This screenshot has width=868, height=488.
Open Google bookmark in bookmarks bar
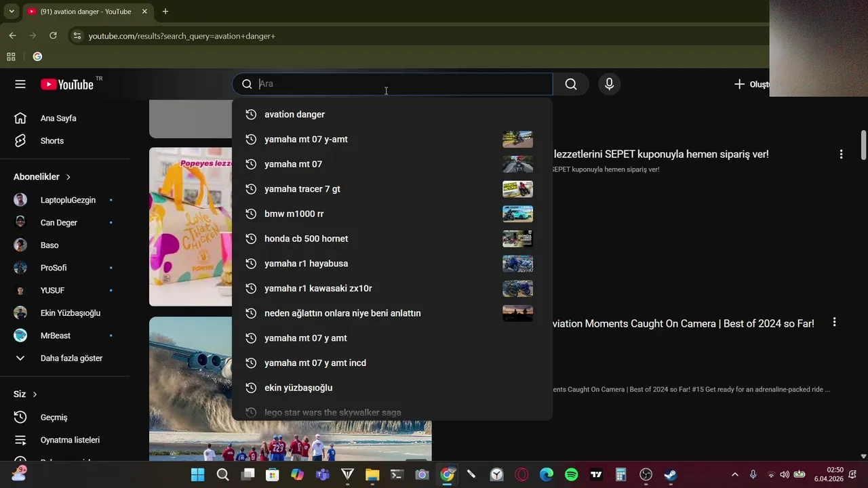[37, 57]
